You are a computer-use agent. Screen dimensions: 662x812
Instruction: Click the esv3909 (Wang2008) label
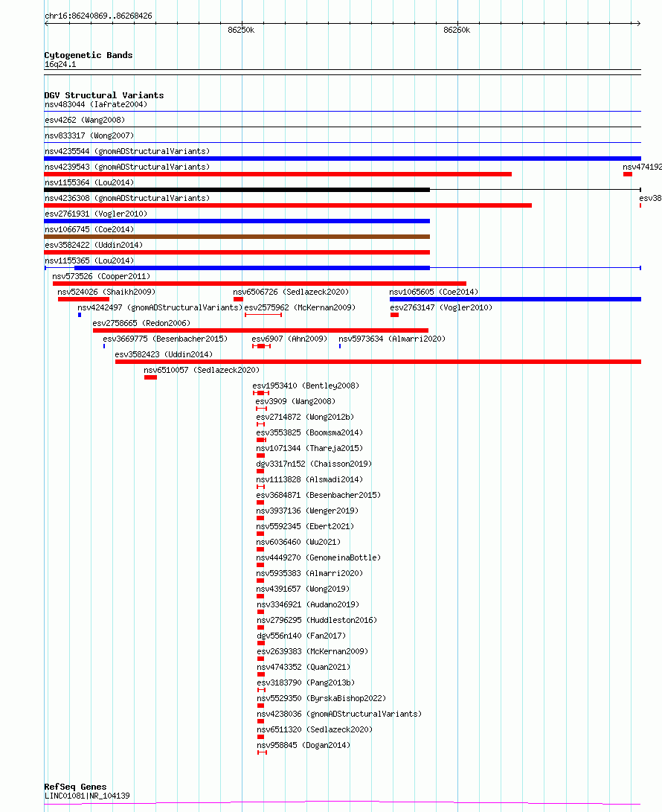point(295,401)
